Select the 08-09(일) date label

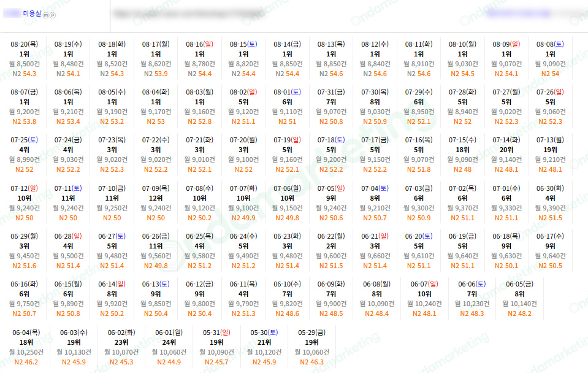click(x=506, y=44)
